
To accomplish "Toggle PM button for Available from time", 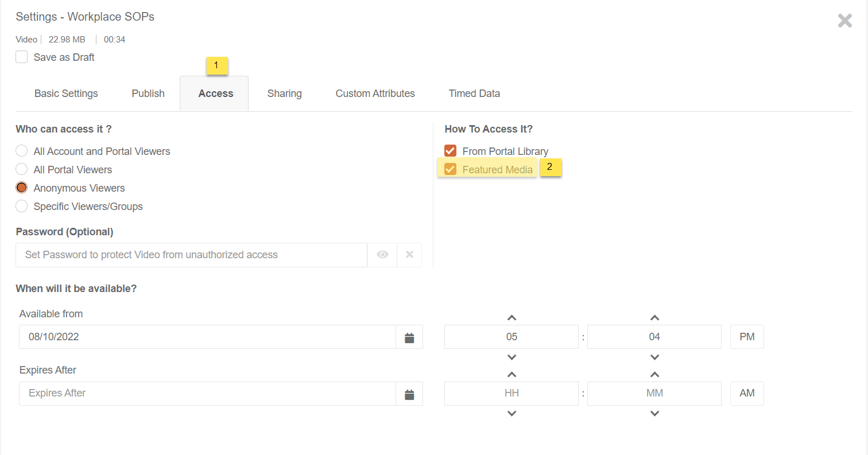I will click(747, 337).
